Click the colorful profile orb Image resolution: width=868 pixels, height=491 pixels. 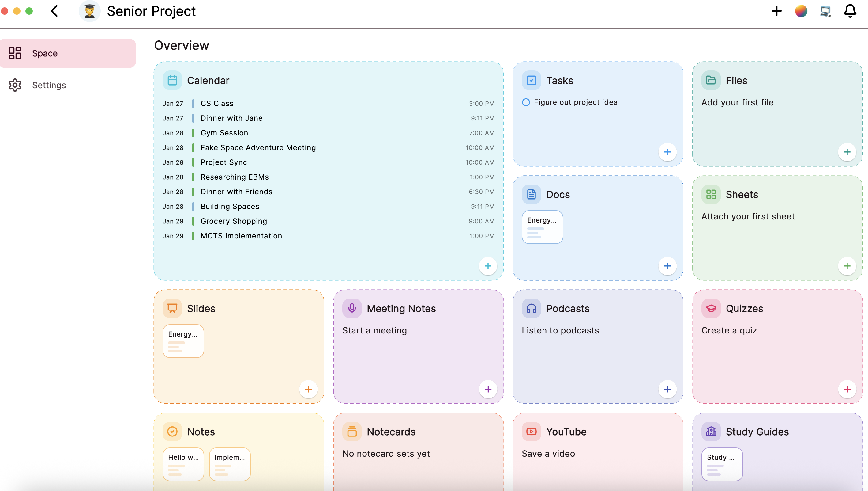pos(801,11)
